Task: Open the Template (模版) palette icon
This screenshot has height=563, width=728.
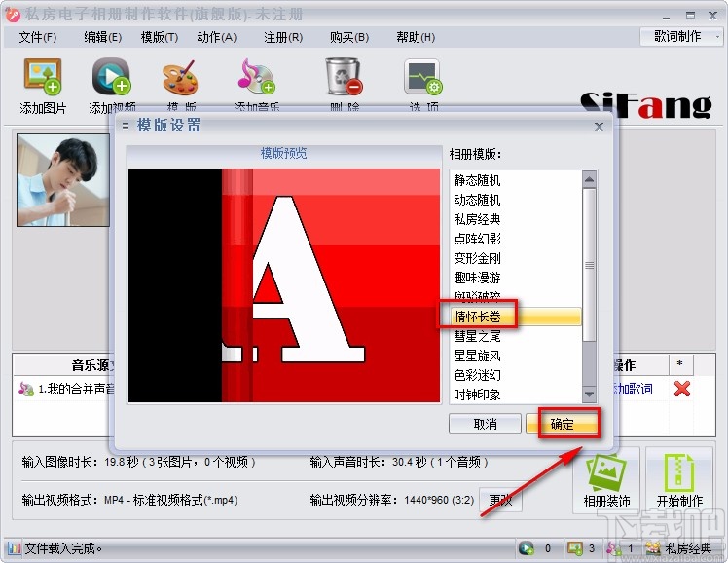Action: (x=181, y=78)
